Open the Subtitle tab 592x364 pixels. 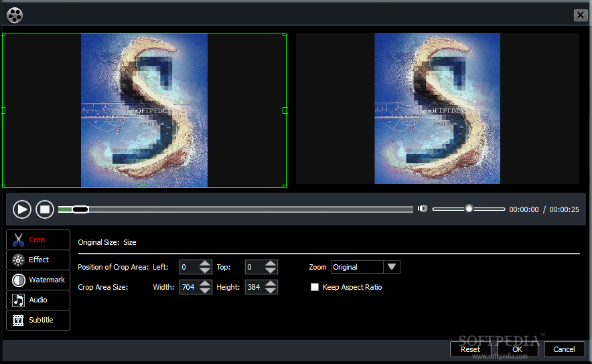(38, 321)
